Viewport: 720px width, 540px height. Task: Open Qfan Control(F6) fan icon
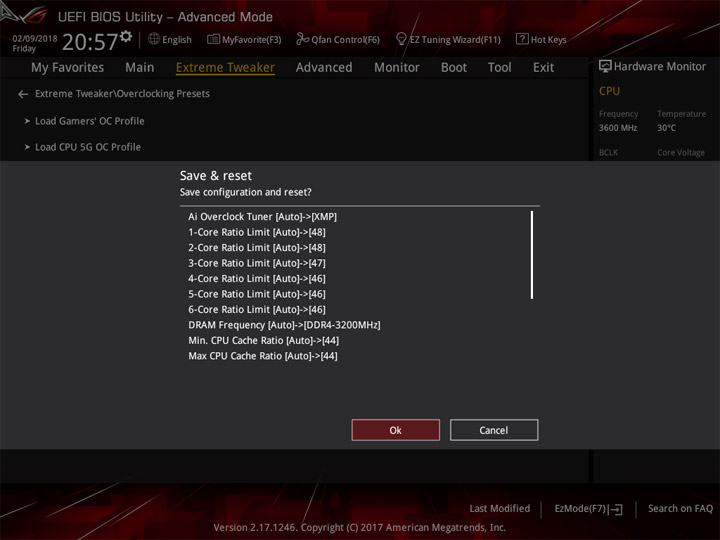[x=302, y=39]
